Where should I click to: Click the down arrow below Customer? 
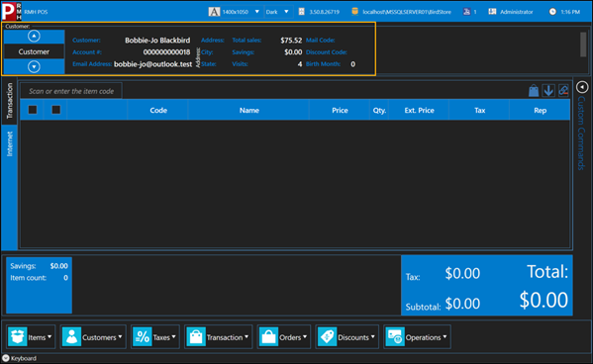[34, 67]
